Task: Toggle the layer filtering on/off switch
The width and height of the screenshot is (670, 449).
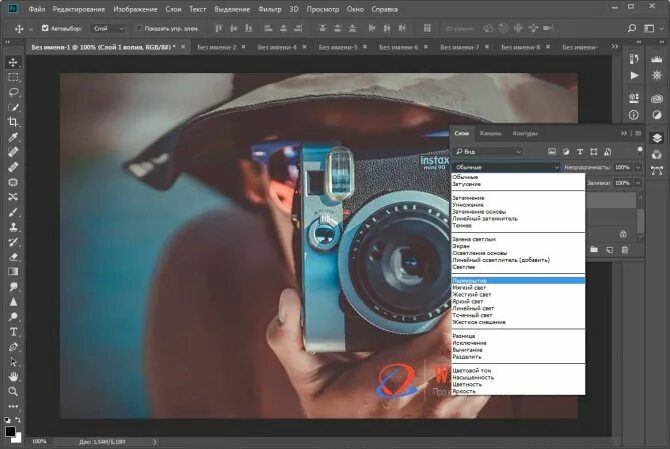Action: point(640,150)
